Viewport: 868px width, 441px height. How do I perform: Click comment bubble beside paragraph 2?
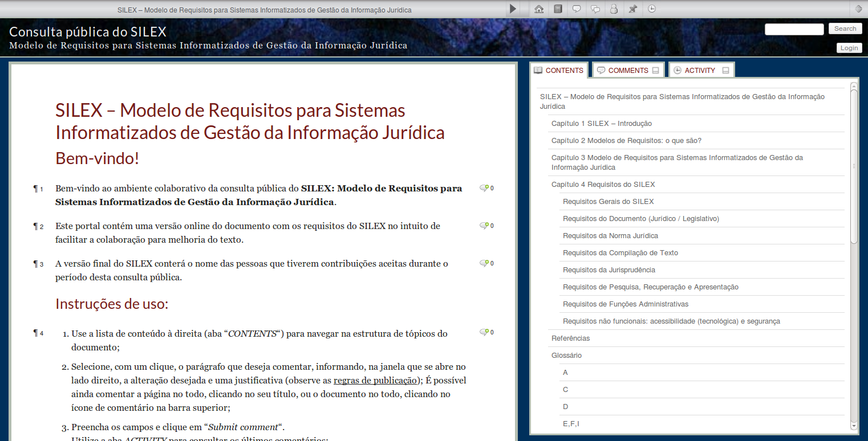click(484, 226)
